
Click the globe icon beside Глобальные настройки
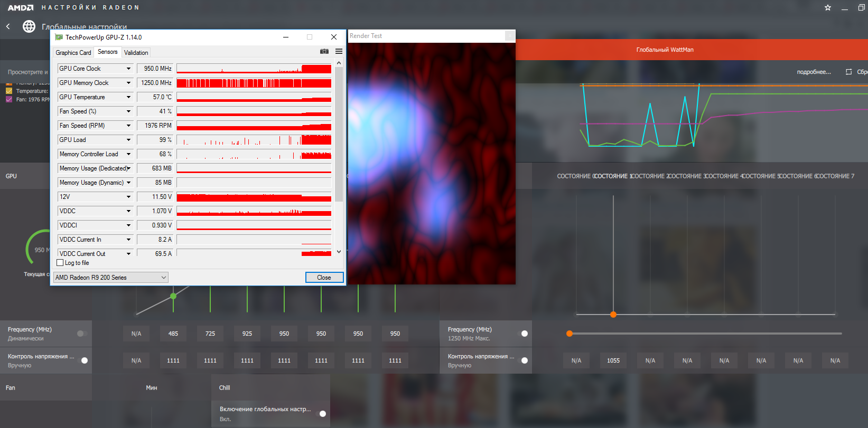(29, 26)
